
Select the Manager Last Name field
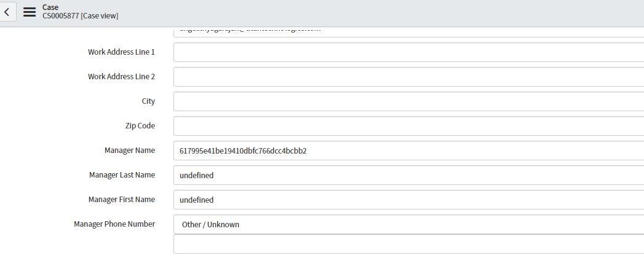(x=408, y=175)
